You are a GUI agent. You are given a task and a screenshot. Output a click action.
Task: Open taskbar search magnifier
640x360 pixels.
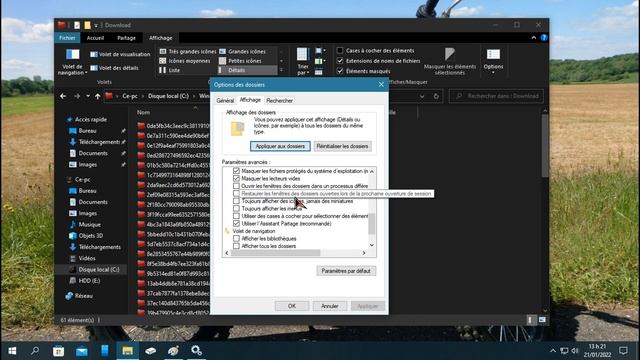[x=35, y=351]
